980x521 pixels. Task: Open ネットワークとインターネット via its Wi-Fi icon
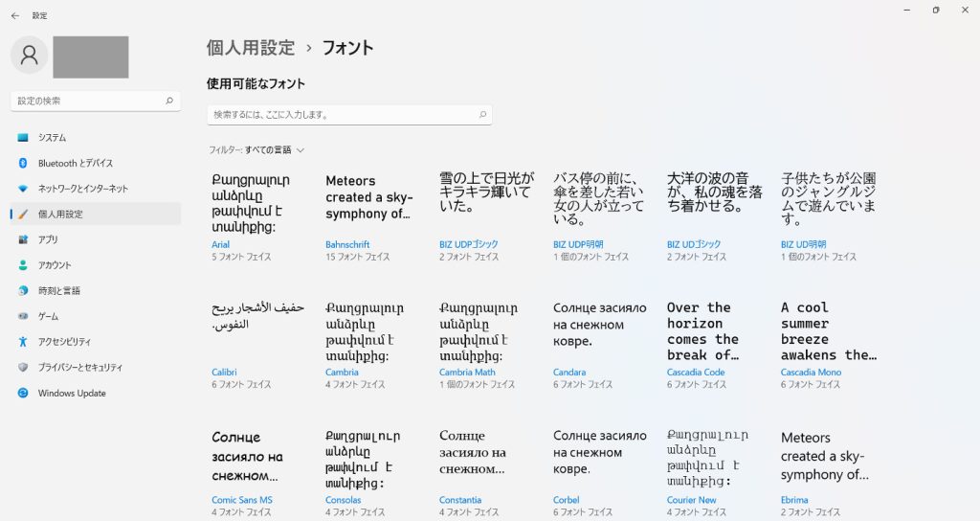(23, 189)
